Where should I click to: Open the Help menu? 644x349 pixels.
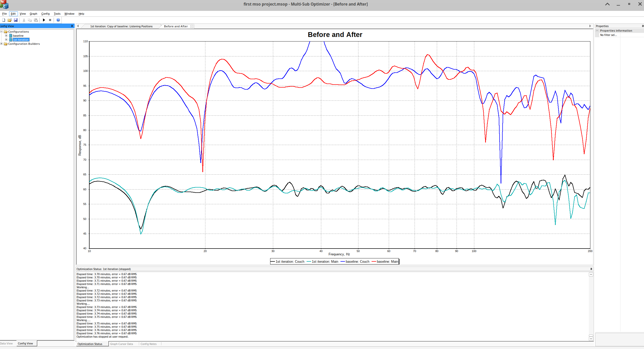[81, 14]
